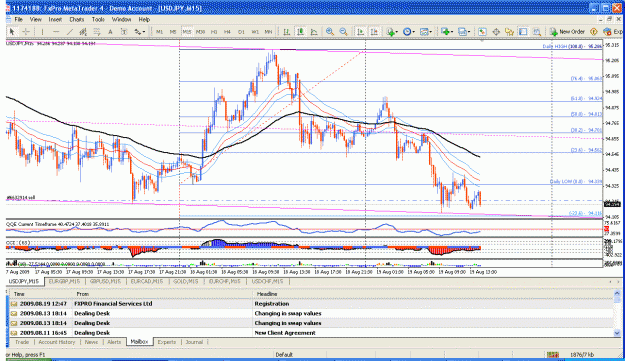Open the Navigator panel
This screenshot has height=361, width=625.
pos(509,31)
